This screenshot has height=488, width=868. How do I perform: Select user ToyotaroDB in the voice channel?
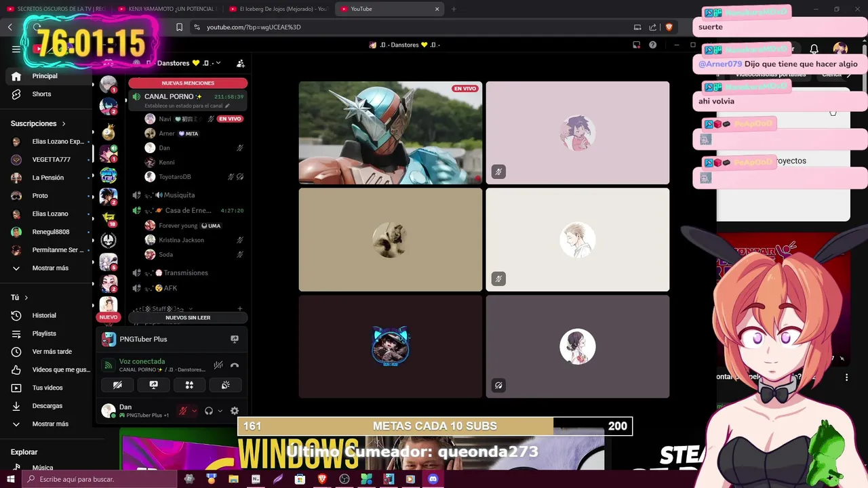tap(193, 177)
